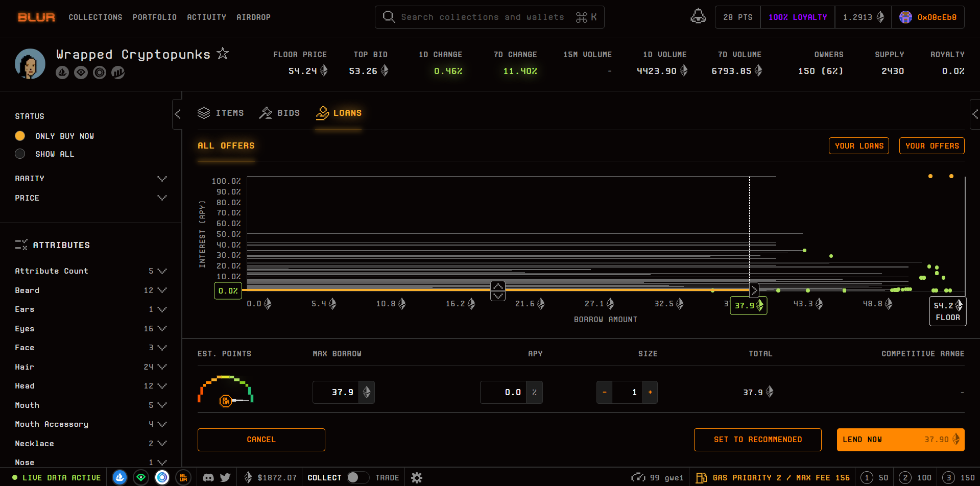Favorite Wrapped Cryptopunks with the star icon
The height and width of the screenshot is (486, 980).
[223, 54]
